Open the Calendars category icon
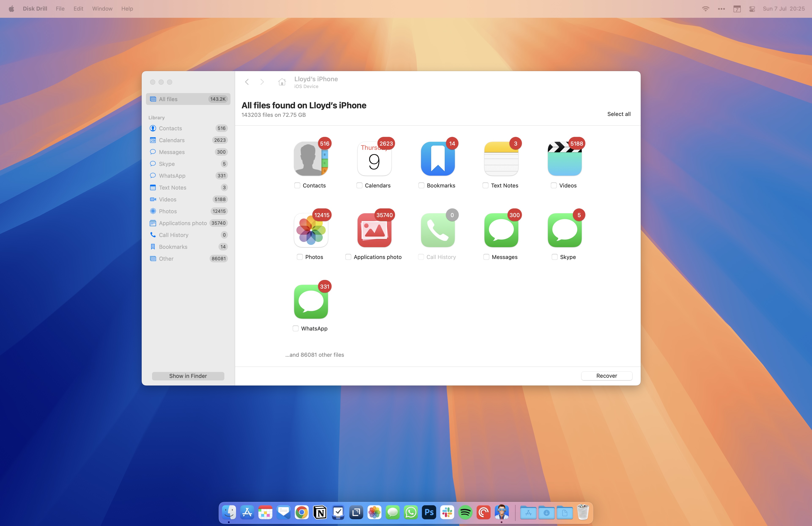Image resolution: width=812 pixels, height=526 pixels. pos(374,159)
